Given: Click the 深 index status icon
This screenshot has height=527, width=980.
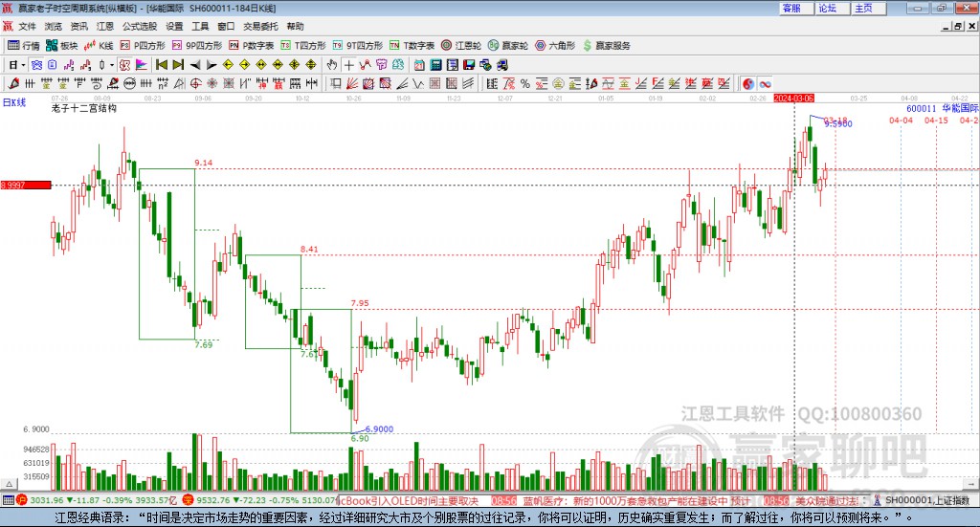Looking at the screenshot, I should coord(188,500).
